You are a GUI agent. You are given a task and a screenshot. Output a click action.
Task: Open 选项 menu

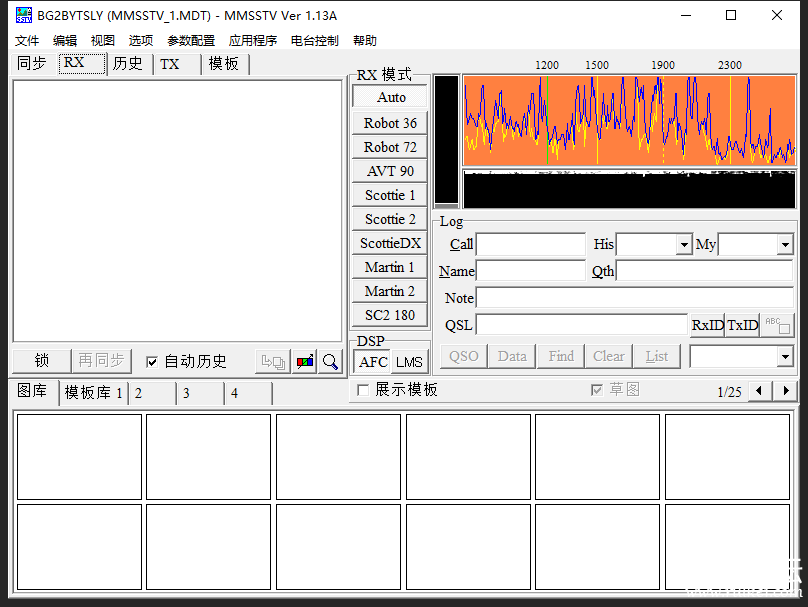[141, 40]
